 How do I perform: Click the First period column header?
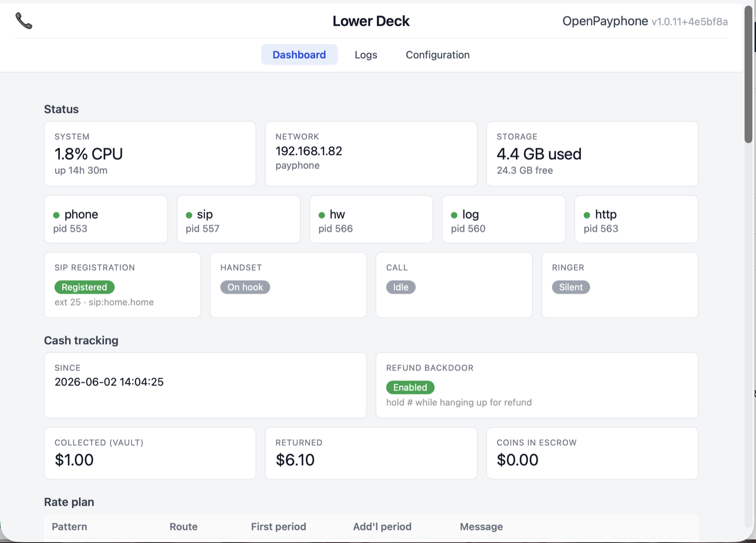click(x=279, y=527)
